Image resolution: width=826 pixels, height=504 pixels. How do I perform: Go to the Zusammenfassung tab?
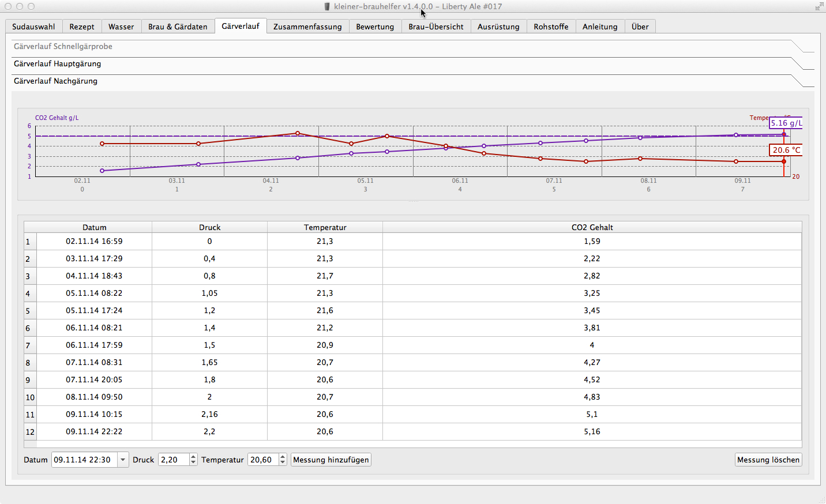[307, 27]
